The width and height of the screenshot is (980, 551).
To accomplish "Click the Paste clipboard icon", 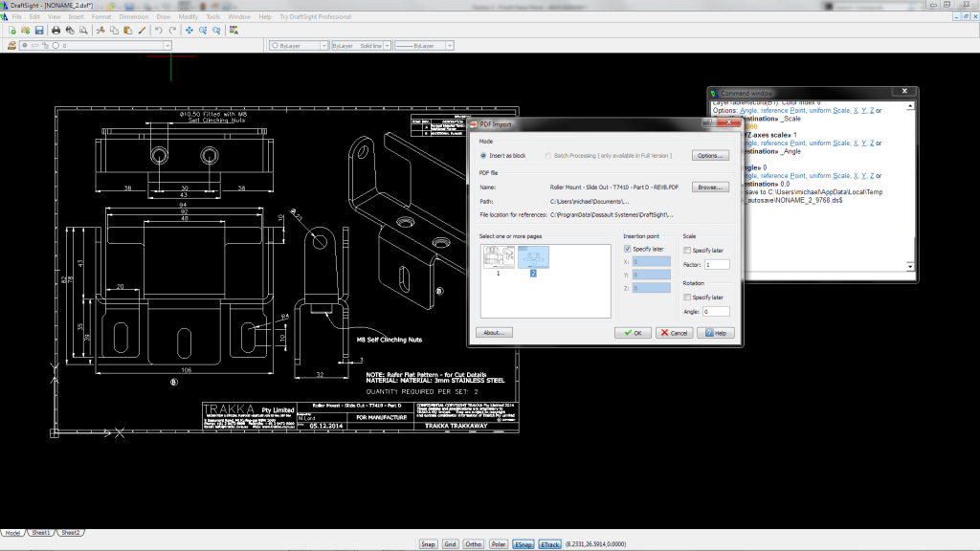I will (x=127, y=31).
